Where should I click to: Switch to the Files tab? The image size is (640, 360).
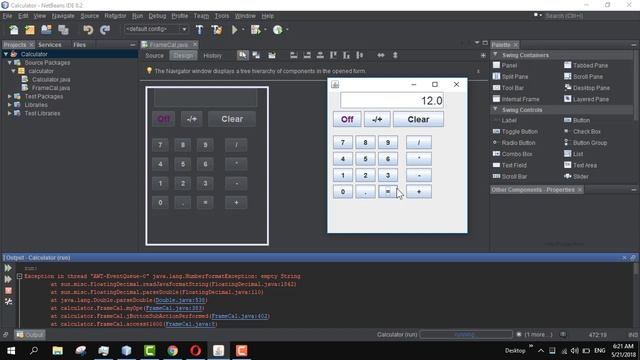[x=80, y=44]
